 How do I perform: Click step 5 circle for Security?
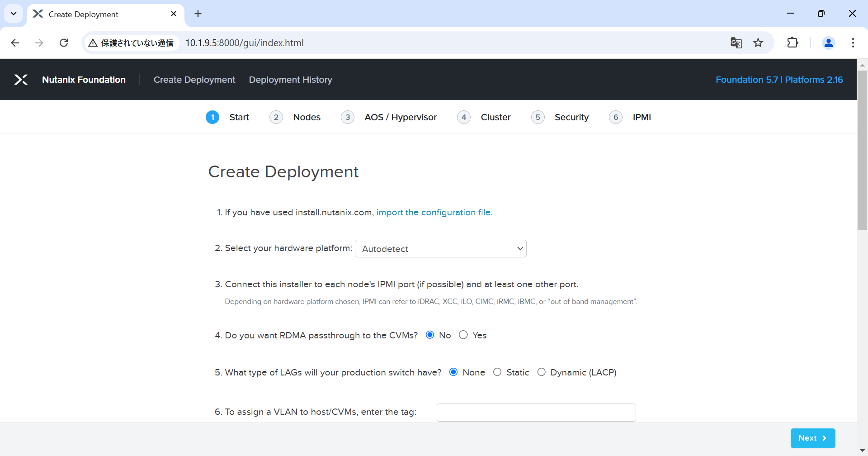[538, 117]
